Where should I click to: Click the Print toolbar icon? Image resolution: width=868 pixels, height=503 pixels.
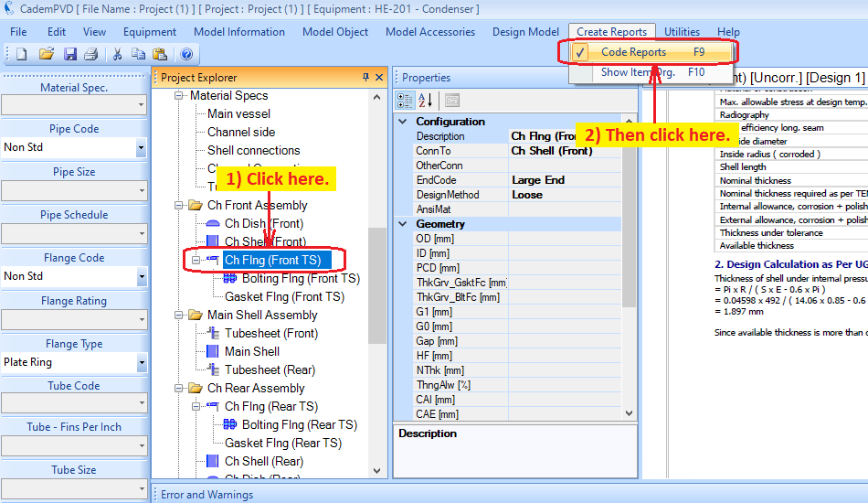90,54
